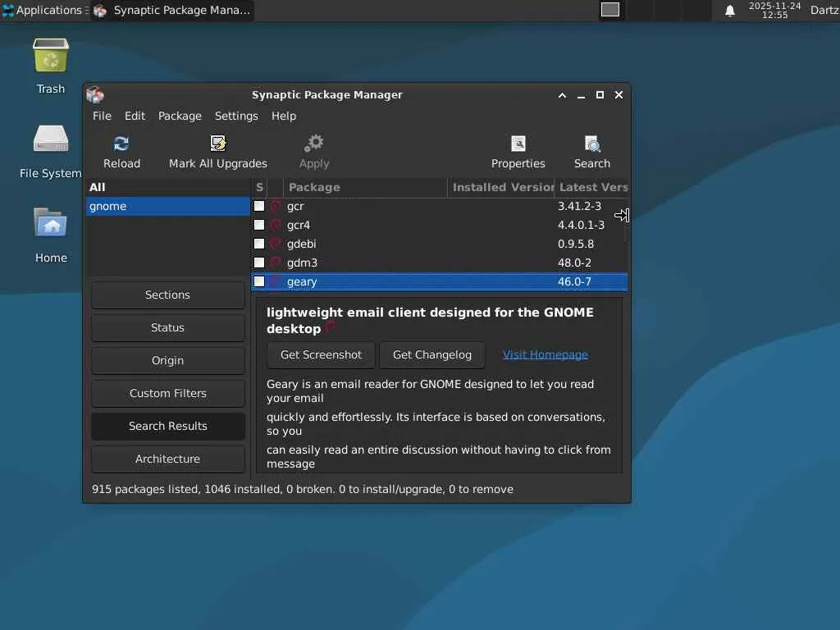Open the Applications menu in top panel

pos(46,10)
